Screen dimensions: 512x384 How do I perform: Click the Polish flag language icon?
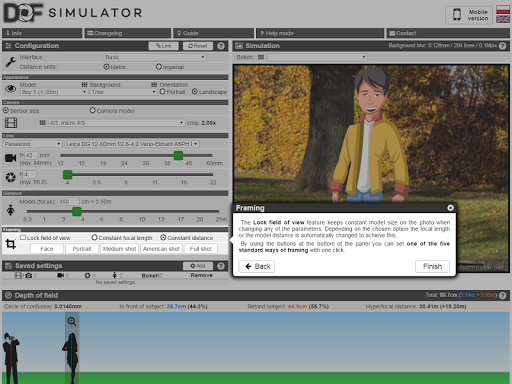tap(503, 10)
